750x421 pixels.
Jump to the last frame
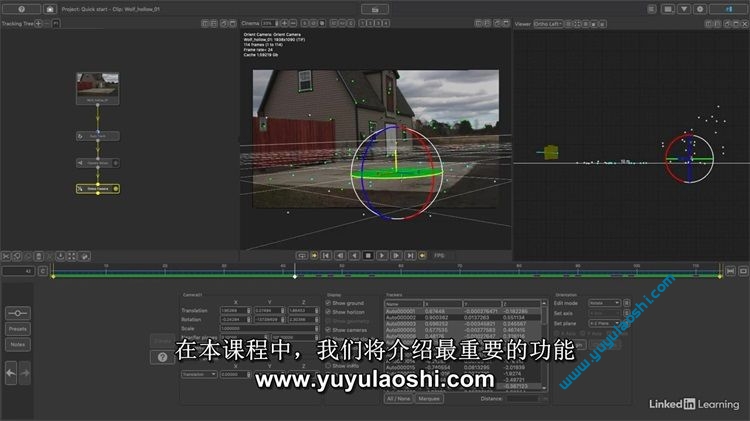[410, 256]
